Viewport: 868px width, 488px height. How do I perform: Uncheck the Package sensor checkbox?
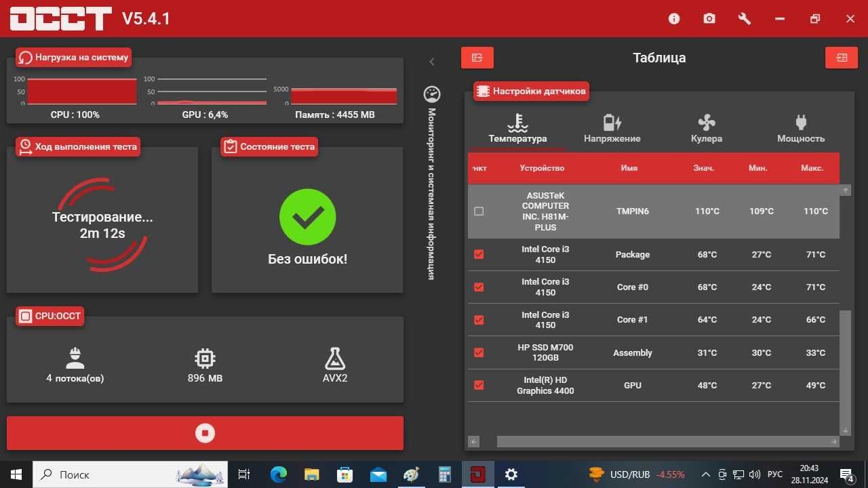pyautogui.click(x=479, y=254)
